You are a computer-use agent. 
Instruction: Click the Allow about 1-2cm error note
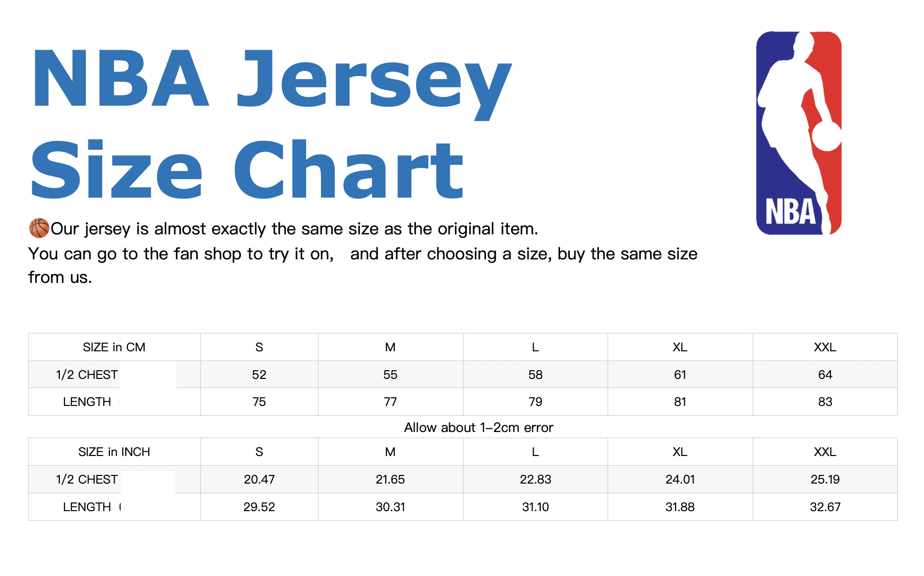point(478,427)
